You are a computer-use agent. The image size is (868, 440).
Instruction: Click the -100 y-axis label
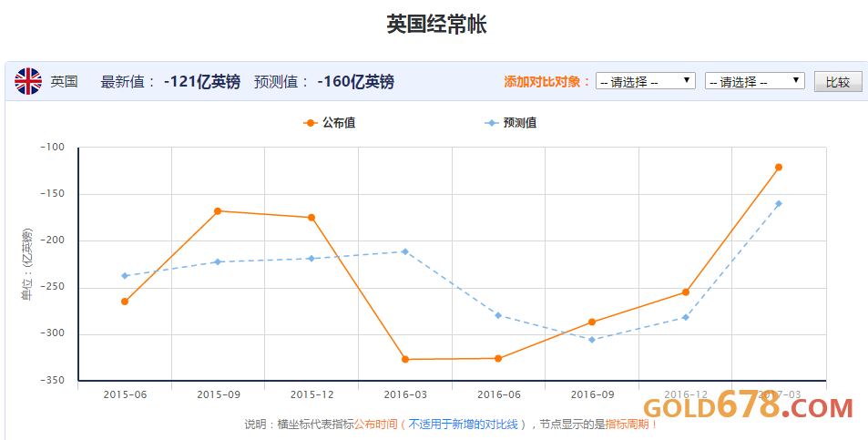[52, 148]
